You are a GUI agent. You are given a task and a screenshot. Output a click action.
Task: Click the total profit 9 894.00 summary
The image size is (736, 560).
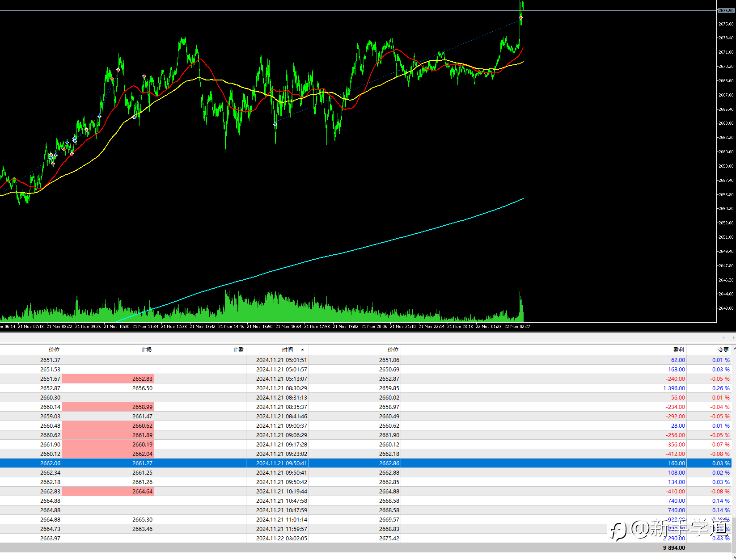(x=674, y=548)
